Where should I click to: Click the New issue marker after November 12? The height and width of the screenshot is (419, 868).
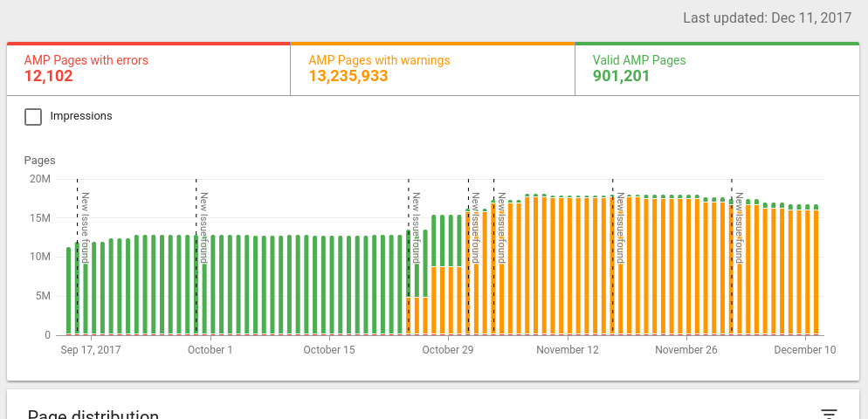click(619, 227)
